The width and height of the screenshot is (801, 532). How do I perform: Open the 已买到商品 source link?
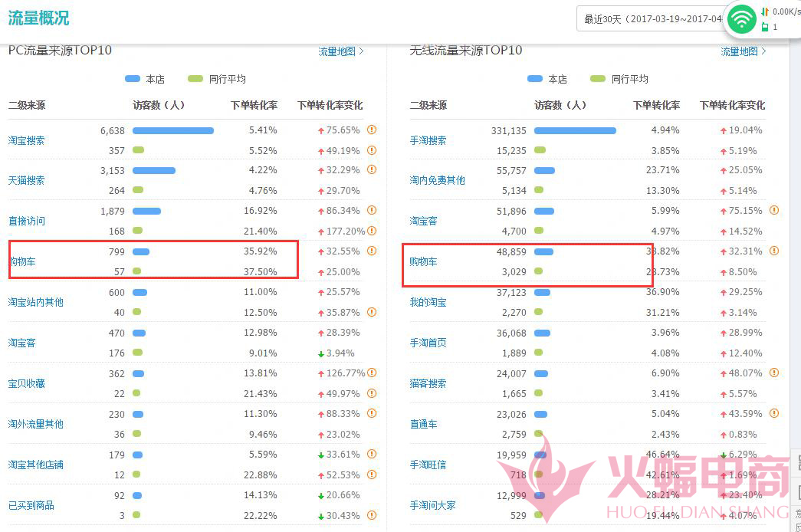(31, 505)
